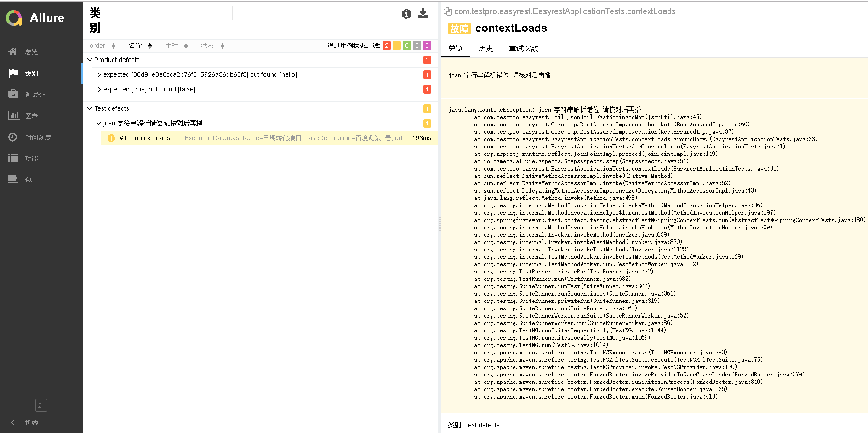This screenshot has height=433, width=868.
Task: Sort by the 状态 column
Action: (213, 46)
